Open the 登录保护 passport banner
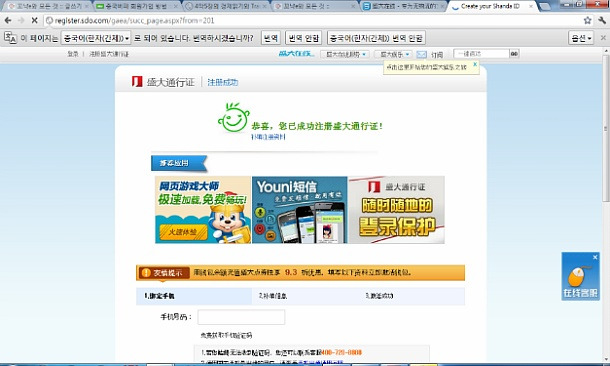 [396, 210]
